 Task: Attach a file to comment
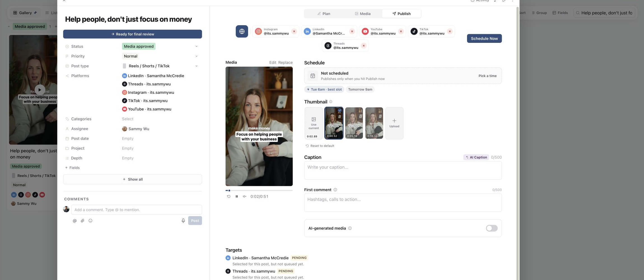point(83,221)
